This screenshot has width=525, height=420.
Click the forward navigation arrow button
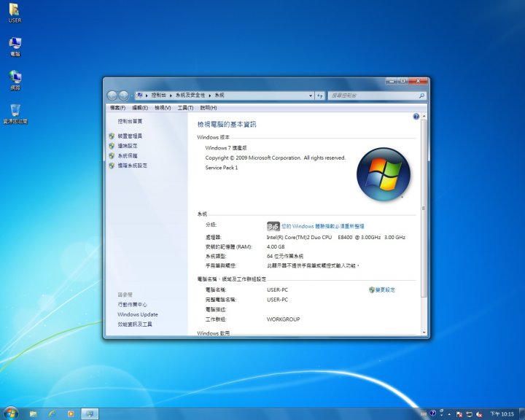123,96
